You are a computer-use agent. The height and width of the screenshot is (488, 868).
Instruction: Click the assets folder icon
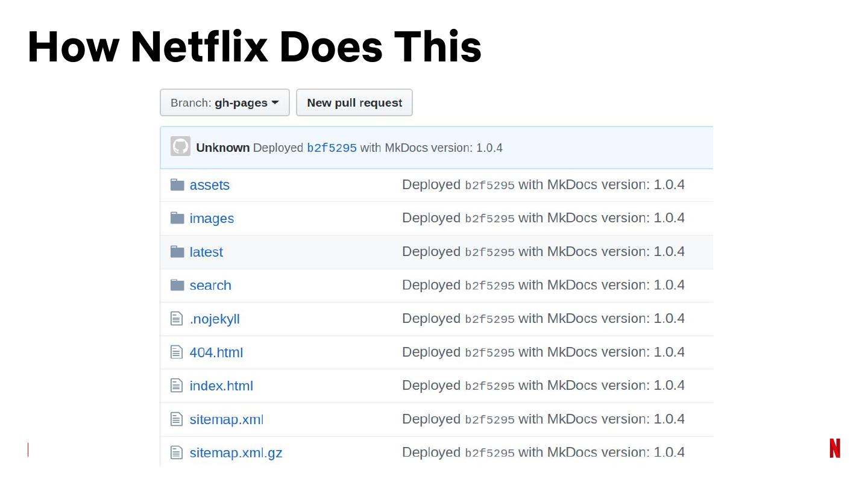pyautogui.click(x=177, y=184)
